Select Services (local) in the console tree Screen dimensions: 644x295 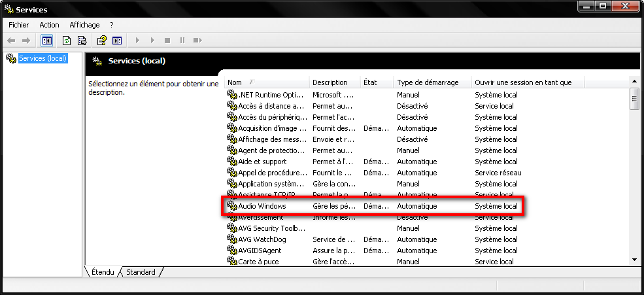tap(42, 58)
